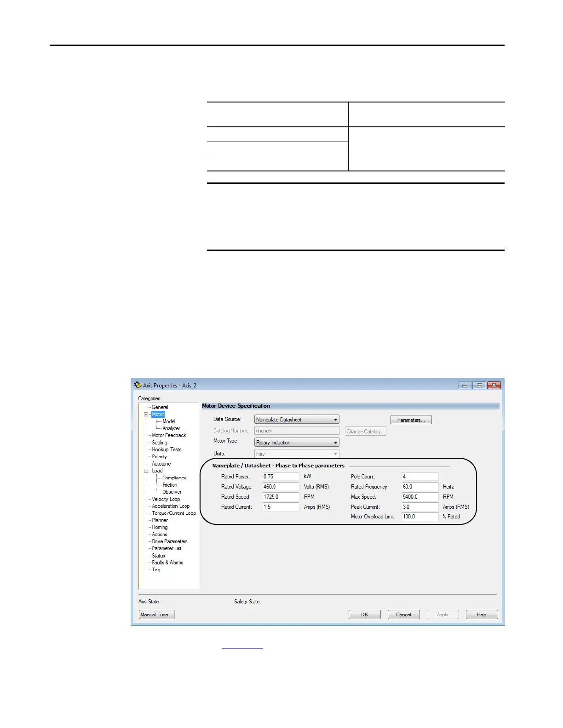Open the Actions category

(x=160, y=535)
